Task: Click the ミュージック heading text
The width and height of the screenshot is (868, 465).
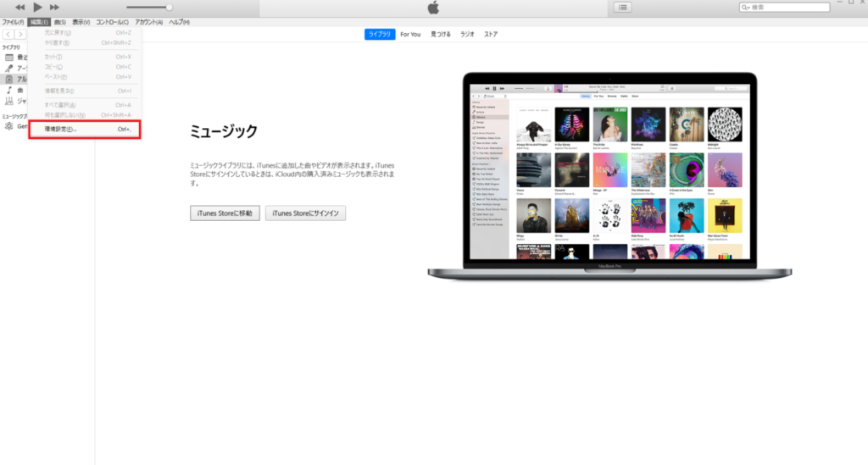Action: point(224,131)
